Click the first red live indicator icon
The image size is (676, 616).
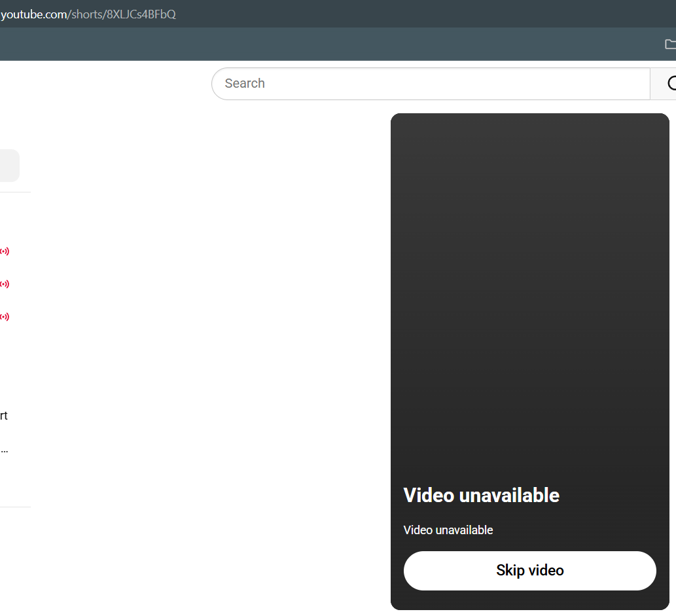[x=5, y=251]
